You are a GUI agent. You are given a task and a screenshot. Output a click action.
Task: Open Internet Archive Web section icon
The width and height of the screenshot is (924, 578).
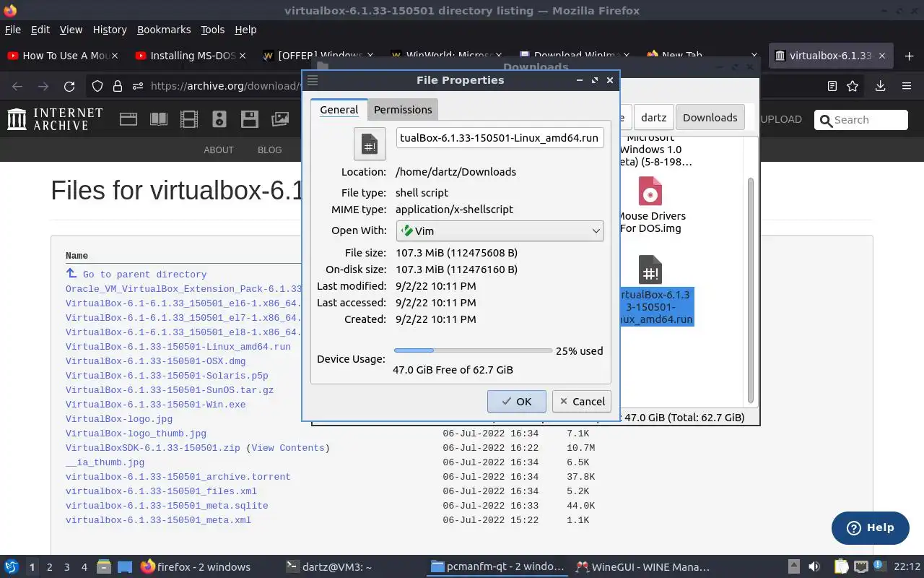point(128,119)
